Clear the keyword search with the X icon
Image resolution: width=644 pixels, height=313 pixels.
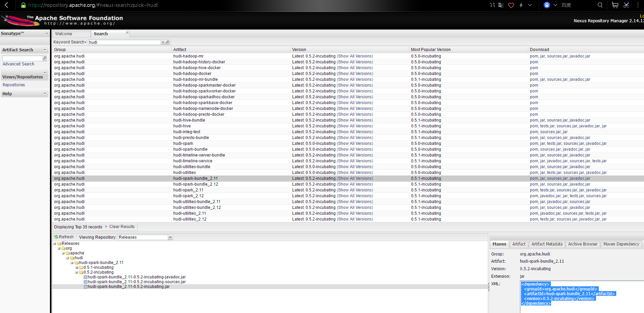(x=163, y=42)
